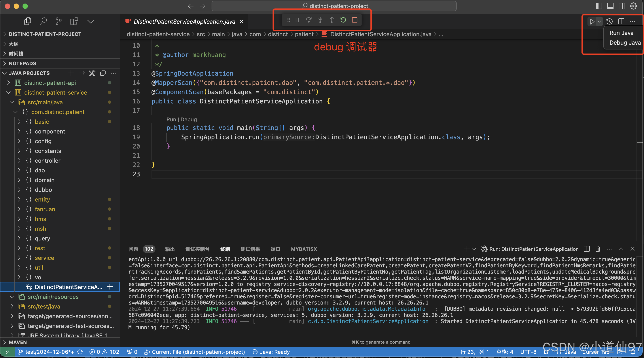644x358 pixels.
Task: Stop the debug session
Action: tap(354, 20)
